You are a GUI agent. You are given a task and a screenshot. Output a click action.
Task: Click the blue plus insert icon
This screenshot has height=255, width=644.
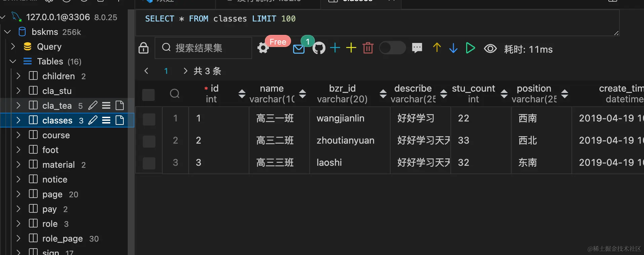(x=335, y=48)
